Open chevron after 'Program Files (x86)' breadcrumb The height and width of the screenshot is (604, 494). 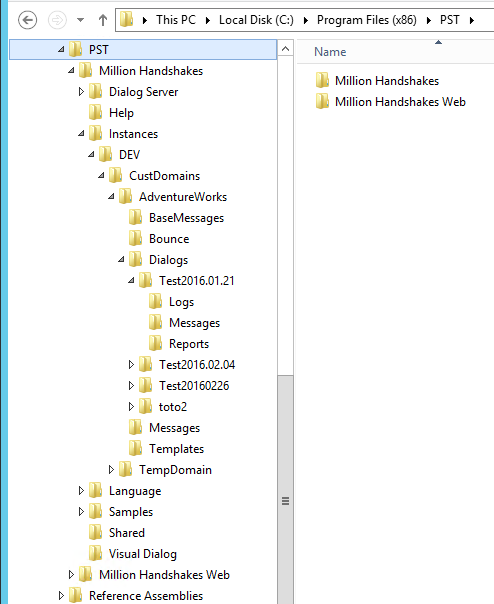click(428, 20)
